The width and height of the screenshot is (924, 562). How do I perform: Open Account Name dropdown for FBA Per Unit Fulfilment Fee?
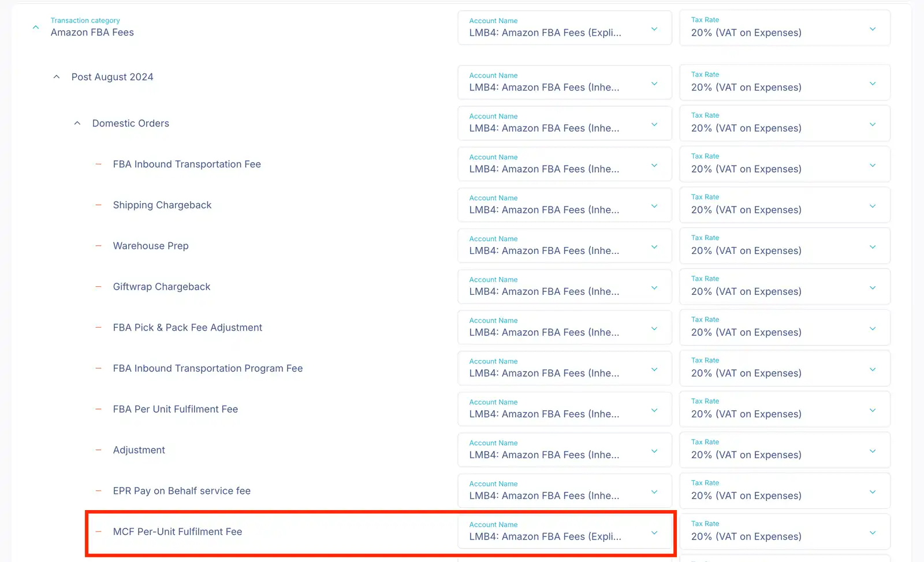(565, 409)
